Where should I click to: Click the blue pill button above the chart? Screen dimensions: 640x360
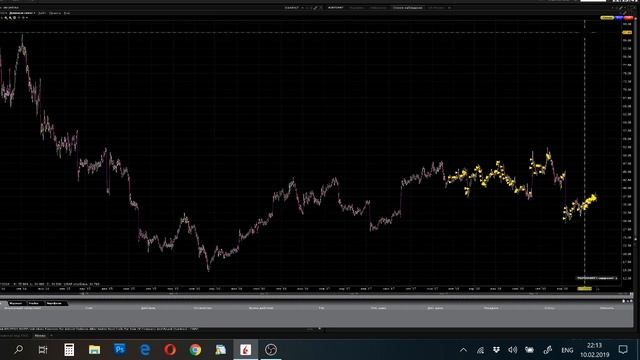point(619,18)
